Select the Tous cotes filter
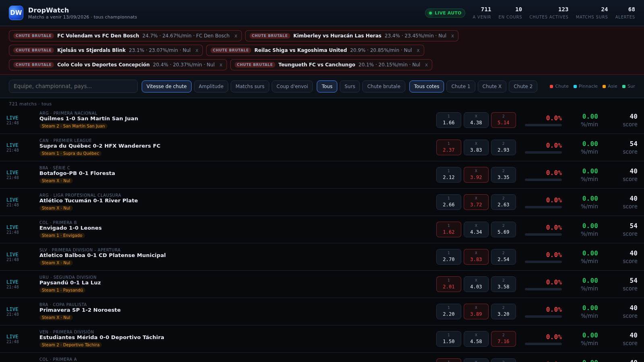This screenshot has height=362, width=644. (427, 86)
